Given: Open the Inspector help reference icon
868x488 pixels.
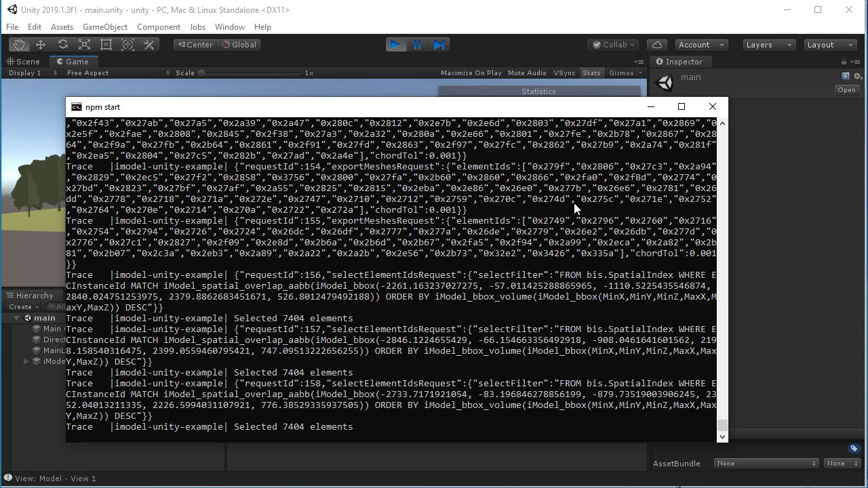Looking at the screenshot, I should point(846,77).
